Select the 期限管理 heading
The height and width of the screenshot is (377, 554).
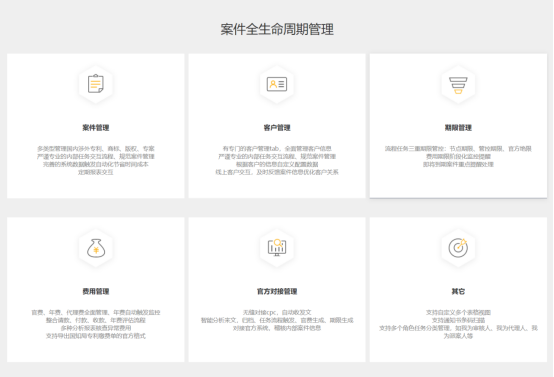pyautogui.click(x=458, y=128)
